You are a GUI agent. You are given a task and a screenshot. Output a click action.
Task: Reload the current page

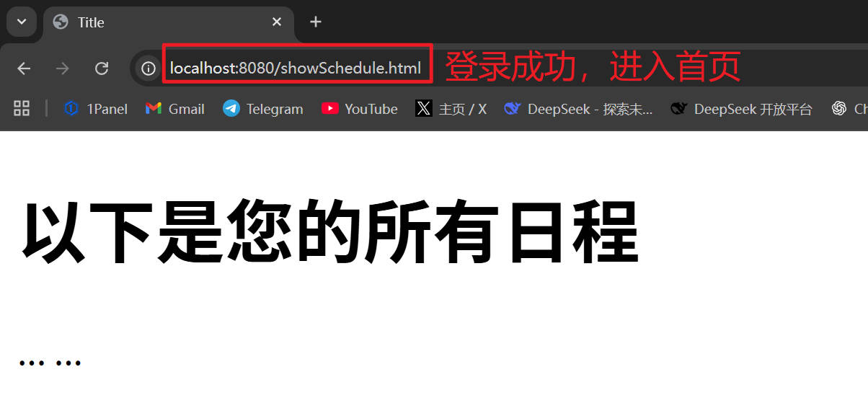tap(102, 68)
